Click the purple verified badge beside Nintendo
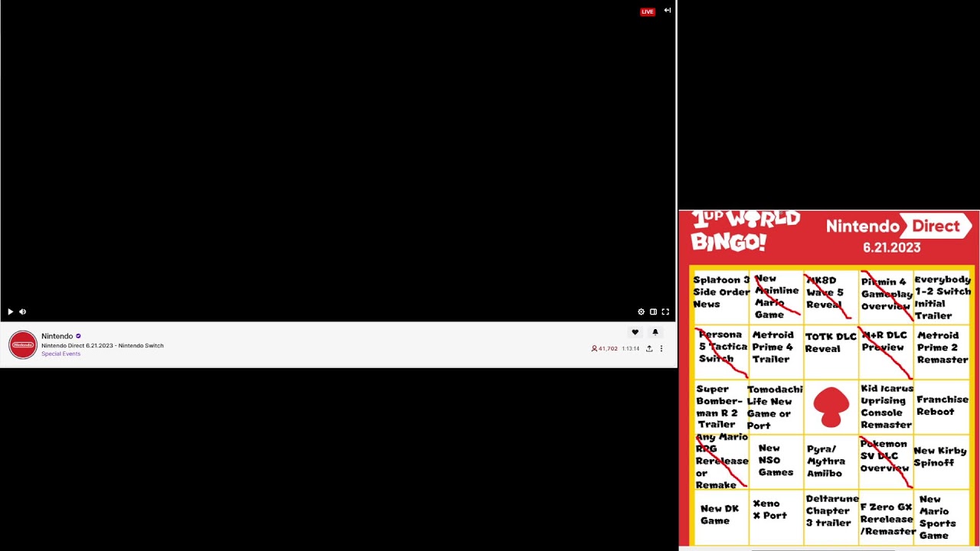This screenshot has height=551, width=980. point(78,336)
